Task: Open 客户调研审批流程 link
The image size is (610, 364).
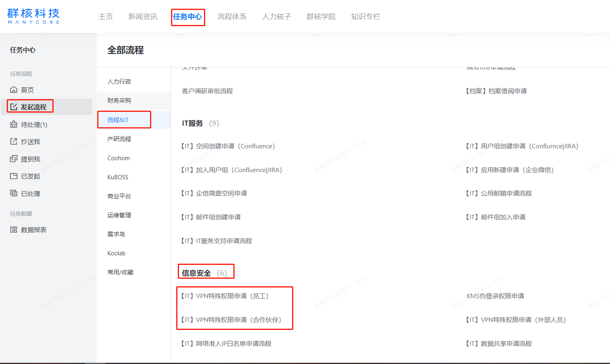Action: point(207,91)
